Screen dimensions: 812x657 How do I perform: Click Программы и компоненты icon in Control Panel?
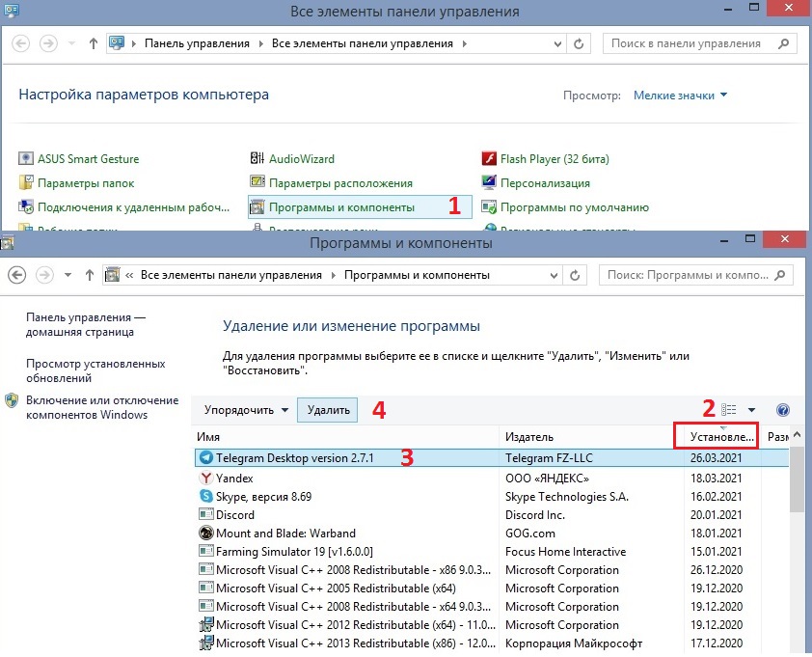pyautogui.click(x=257, y=207)
